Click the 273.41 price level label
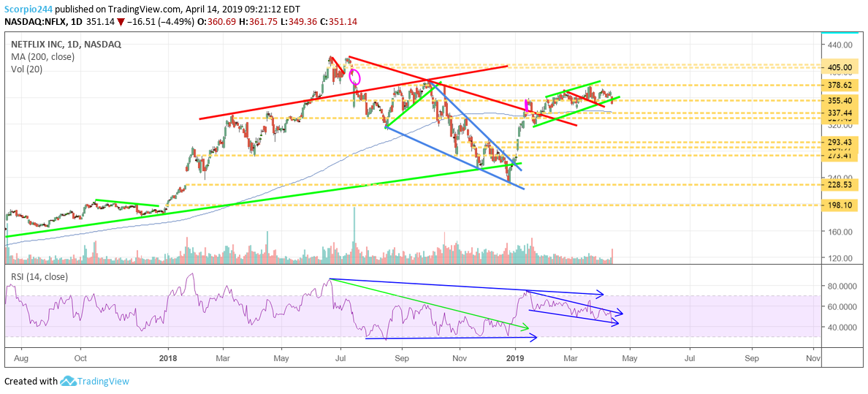868x394 pixels. pyautogui.click(x=840, y=156)
